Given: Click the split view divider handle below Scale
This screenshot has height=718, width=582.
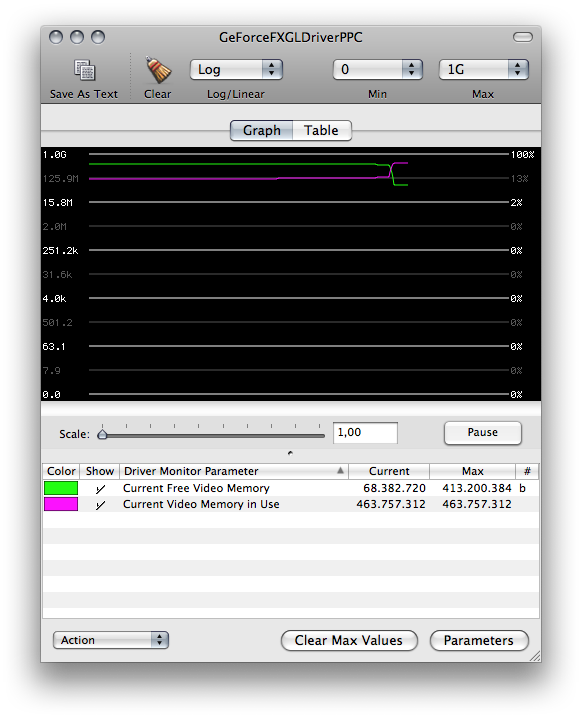Looking at the screenshot, I should click(x=290, y=453).
